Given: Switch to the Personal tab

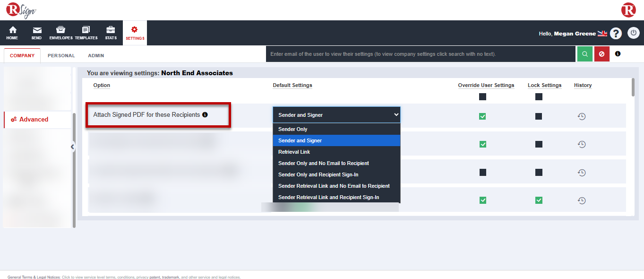Looking at the screenshot, I should click(61, 55).
